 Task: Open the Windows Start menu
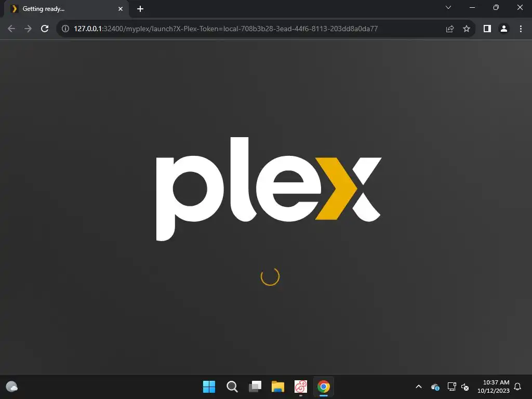[209, 387]
